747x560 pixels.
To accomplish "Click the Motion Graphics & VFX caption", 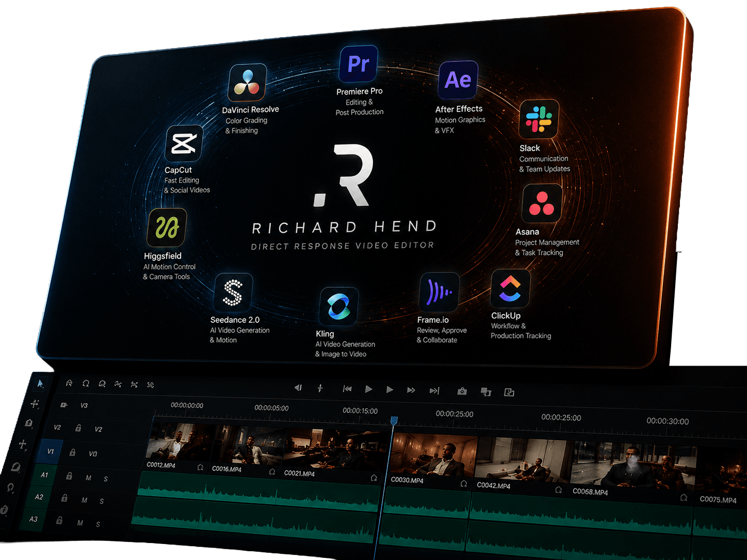I will point(460,125).
